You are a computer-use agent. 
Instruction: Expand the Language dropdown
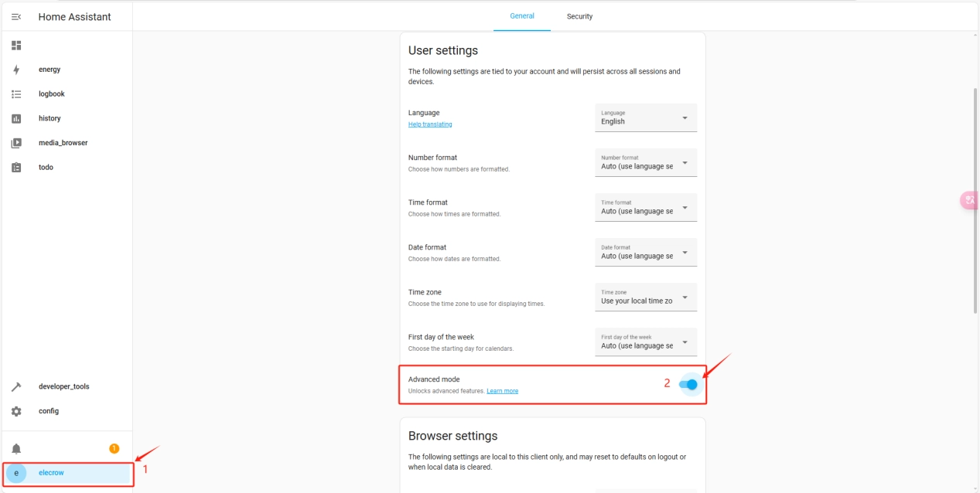[646, 117]
